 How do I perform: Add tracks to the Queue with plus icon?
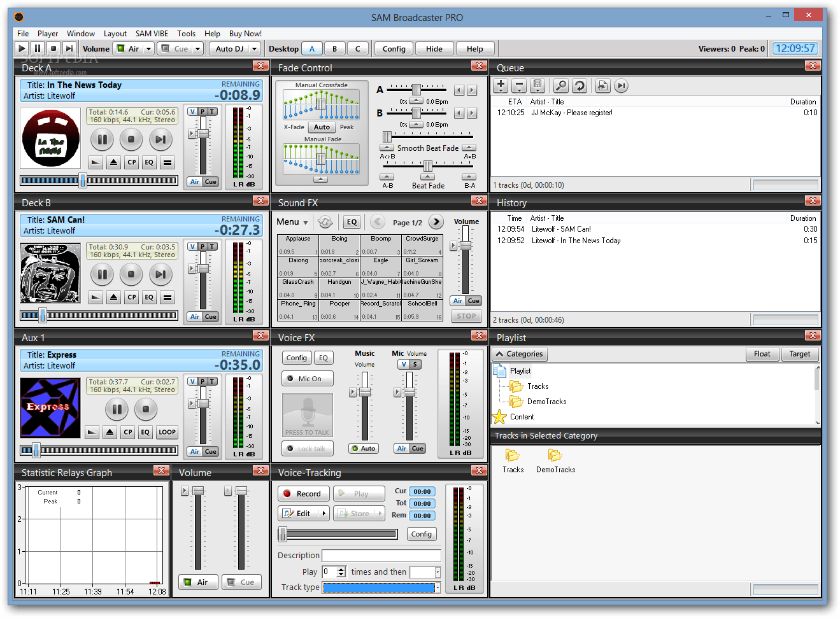click(501, 85)
